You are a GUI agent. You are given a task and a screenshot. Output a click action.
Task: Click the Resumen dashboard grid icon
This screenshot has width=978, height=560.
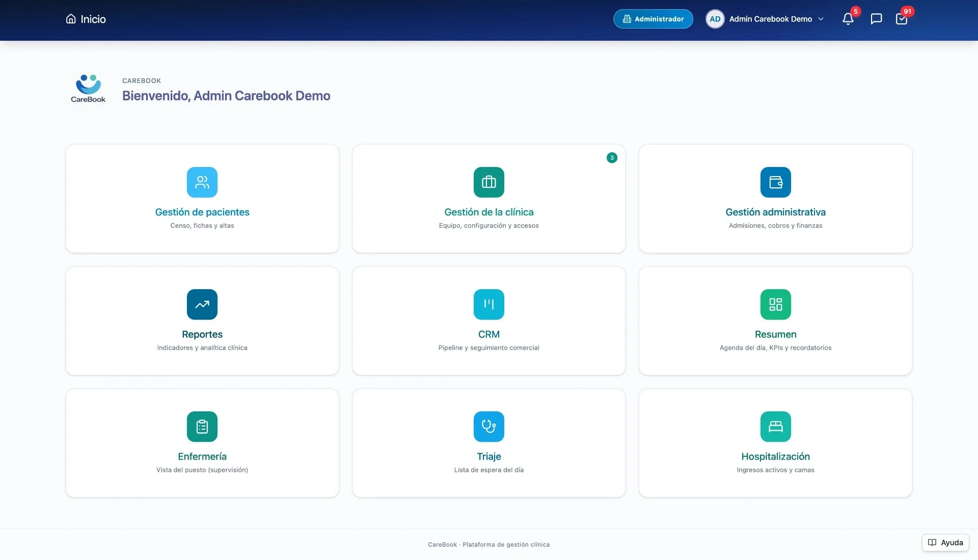[776, 304]
